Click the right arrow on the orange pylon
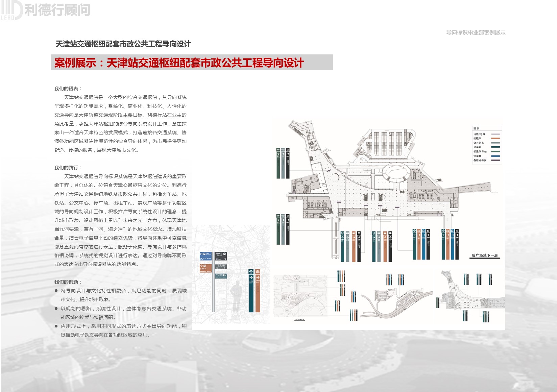Image resolution: width=557 pixels, height=392 pixels. click(x=258, y=277)
